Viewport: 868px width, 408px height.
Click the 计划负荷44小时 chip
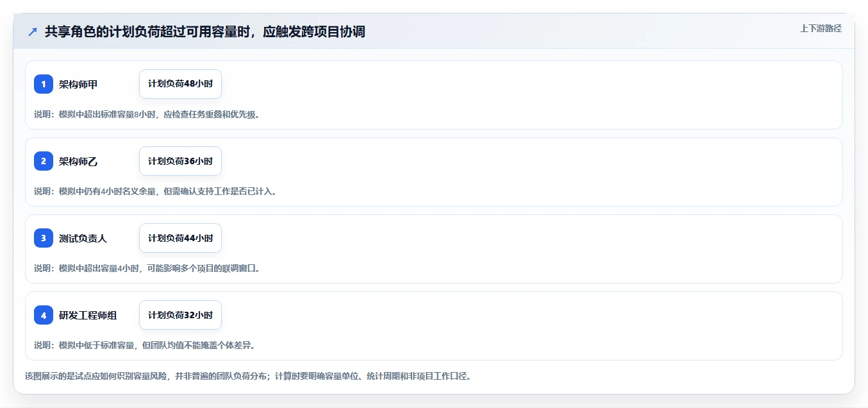[180, 238]
